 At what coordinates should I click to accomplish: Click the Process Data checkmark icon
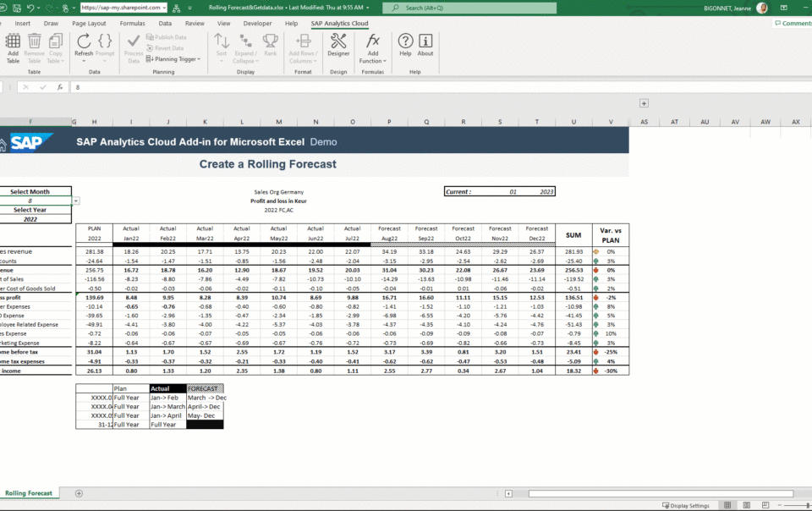(x=134, y=41)
